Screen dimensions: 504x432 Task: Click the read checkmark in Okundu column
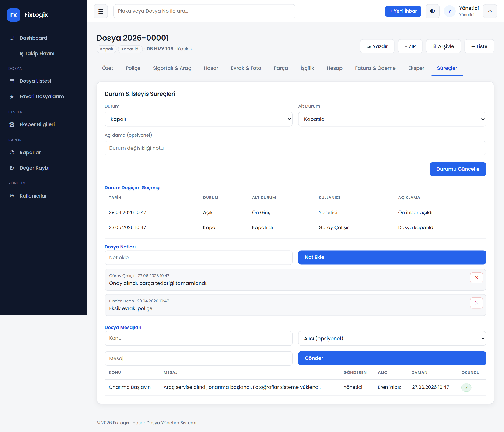466,387
